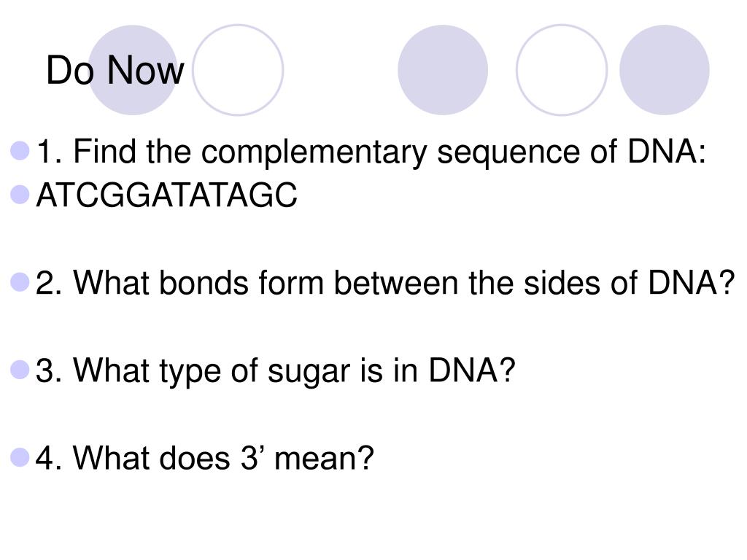This screenshot has width=747, height=560.
Task: Select the last filled circle at right
Action: coord(664,70)
